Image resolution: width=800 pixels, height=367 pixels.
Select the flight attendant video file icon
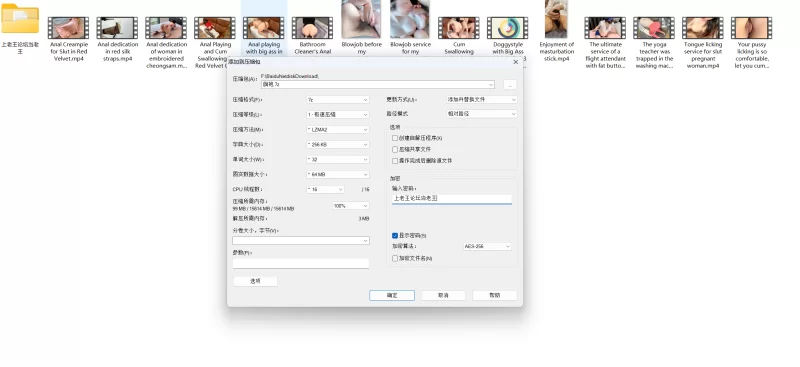(x=605, y=28)
